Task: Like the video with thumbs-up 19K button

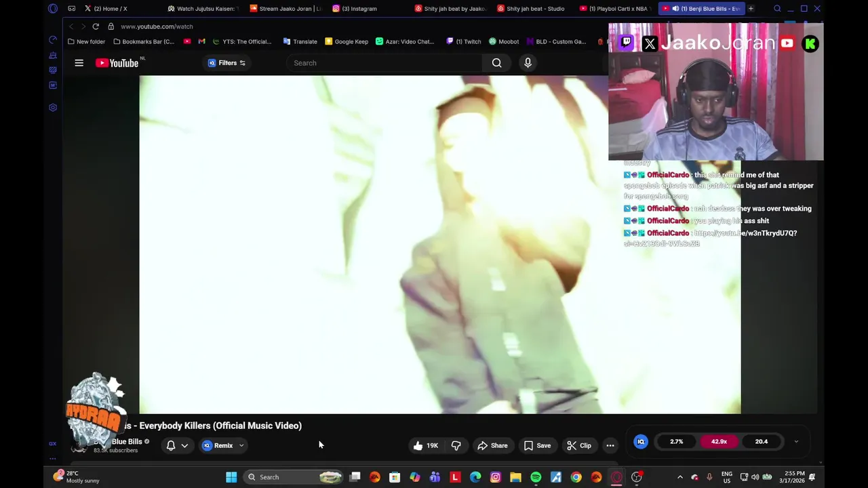Action: [426, 445]
